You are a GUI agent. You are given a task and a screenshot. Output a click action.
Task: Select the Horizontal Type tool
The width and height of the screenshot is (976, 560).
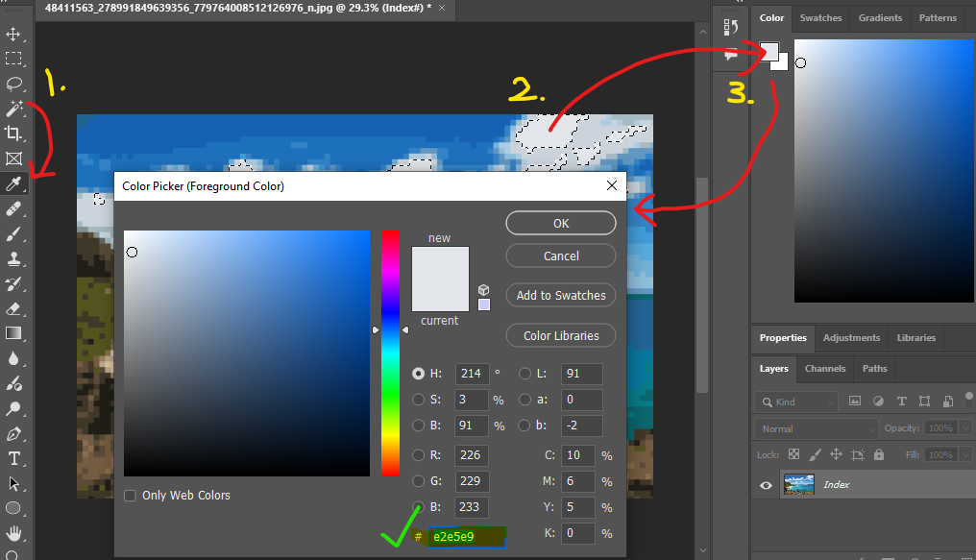(x=14, y=458)
